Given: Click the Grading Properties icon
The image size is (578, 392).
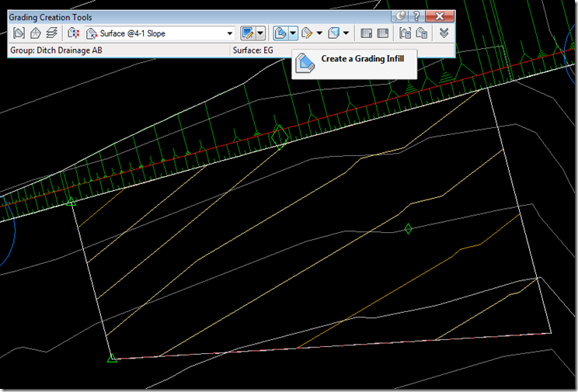Looking at the screenshot, I should click(x=420, y=33).
